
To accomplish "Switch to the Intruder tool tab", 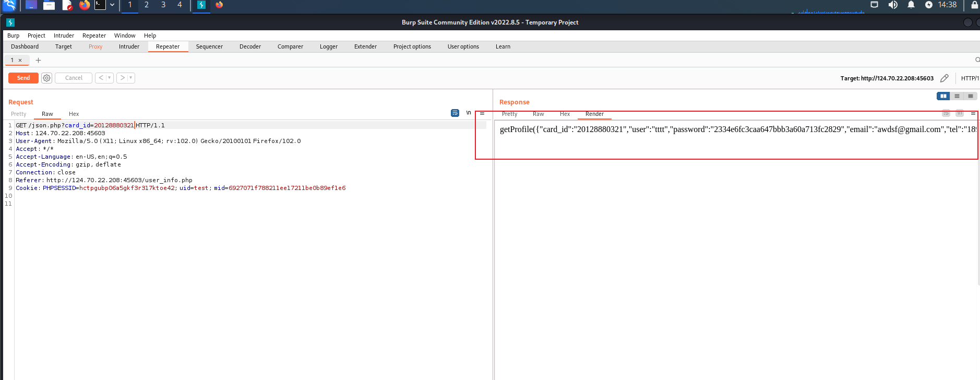I will [x=129, y=46].
